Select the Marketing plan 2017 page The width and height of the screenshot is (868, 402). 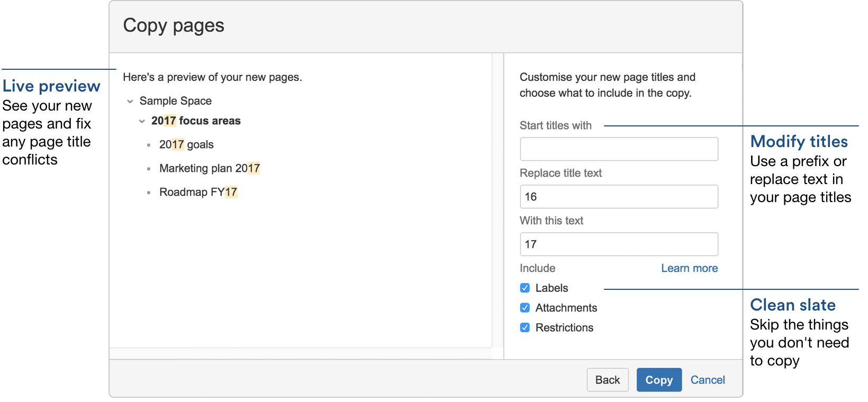210,168
